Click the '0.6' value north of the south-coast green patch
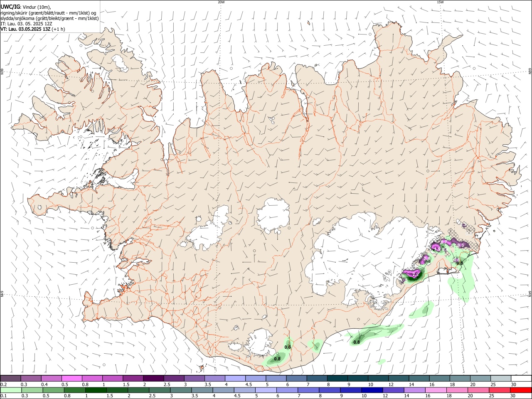This screenshot has height=399, width=532. click(x=288, y=347)
